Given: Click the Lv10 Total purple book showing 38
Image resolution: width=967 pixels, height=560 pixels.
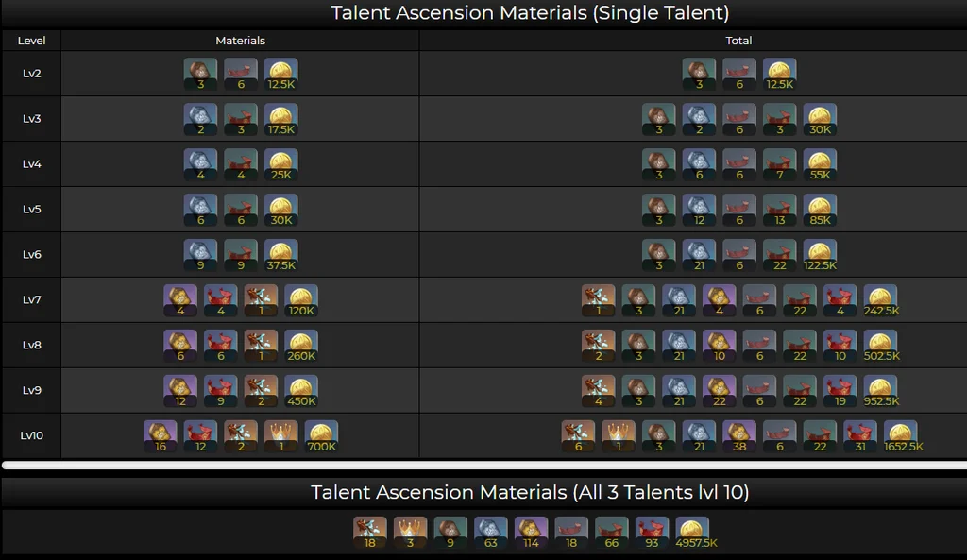Looking at the screenshot, I should tap(739, 436).
